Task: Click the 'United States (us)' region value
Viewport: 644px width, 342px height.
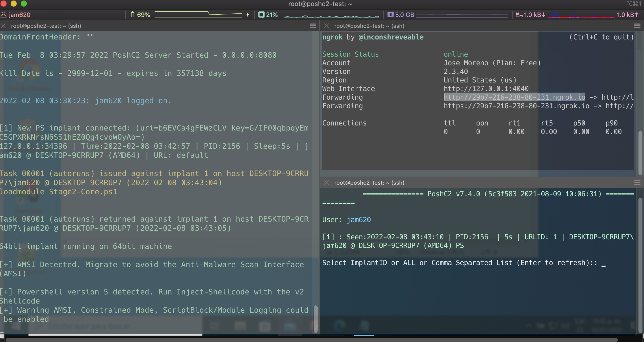Action: click(480, 80)
